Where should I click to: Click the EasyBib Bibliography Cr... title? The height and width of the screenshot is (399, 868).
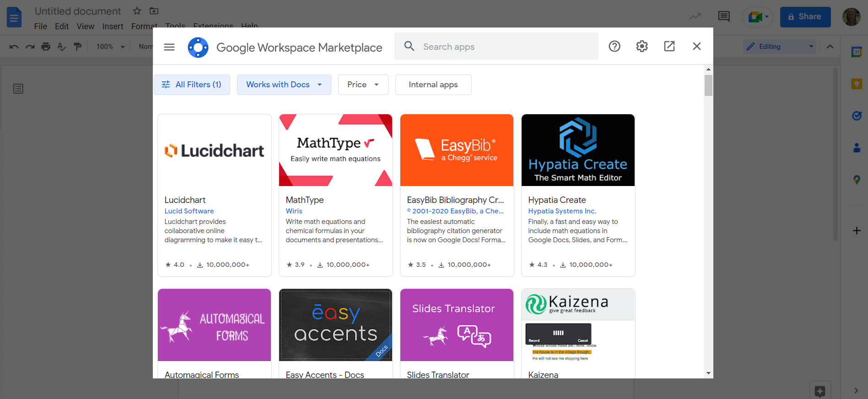(455, 200)
